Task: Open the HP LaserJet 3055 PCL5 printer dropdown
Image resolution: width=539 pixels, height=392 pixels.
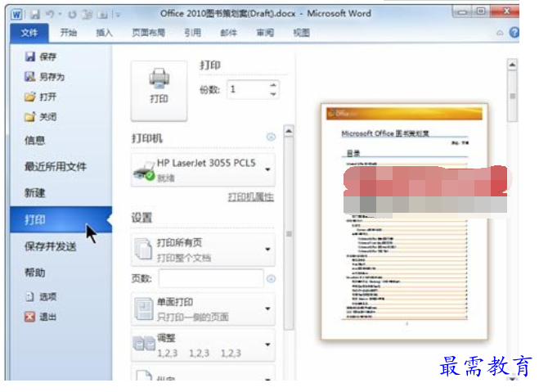Action: coord(203,170)
